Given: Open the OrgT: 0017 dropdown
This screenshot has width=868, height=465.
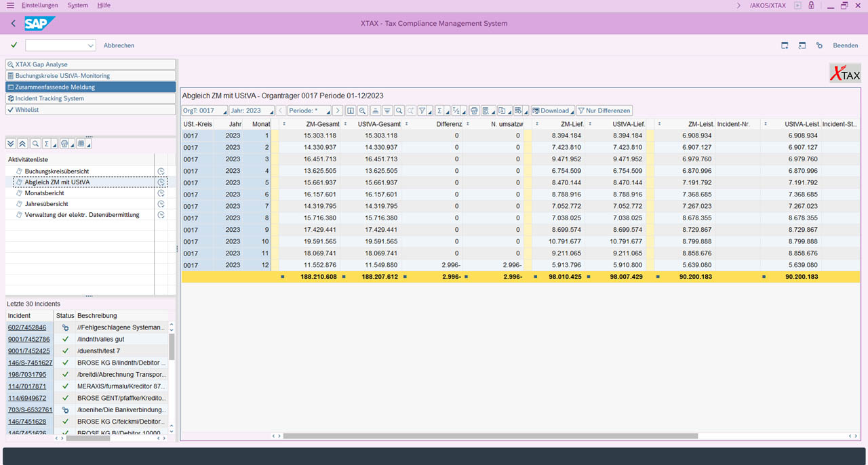Looking at the screenshot, I should 204,110.
